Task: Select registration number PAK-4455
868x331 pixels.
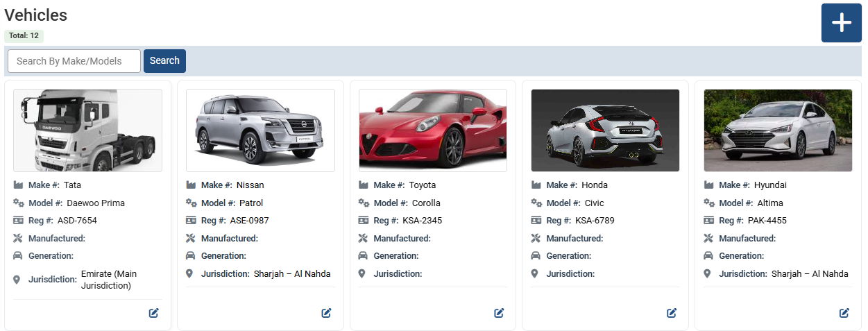Action: pos(767,221)
